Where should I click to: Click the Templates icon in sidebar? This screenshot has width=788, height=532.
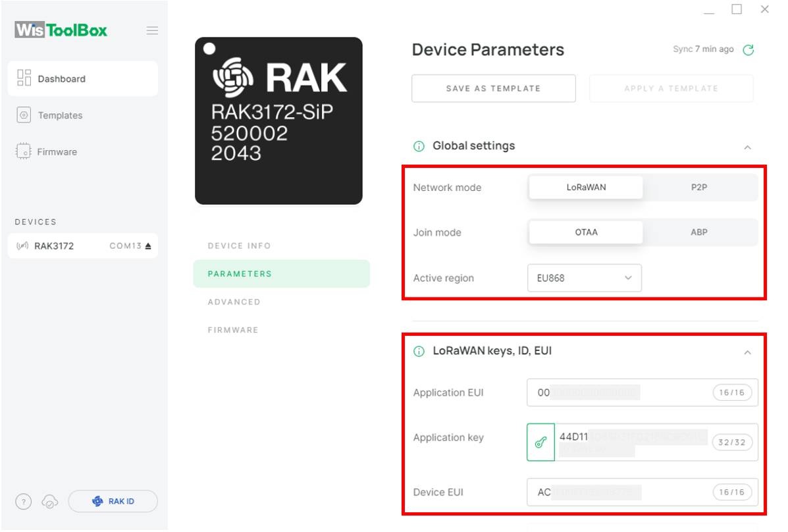[24, 115]
